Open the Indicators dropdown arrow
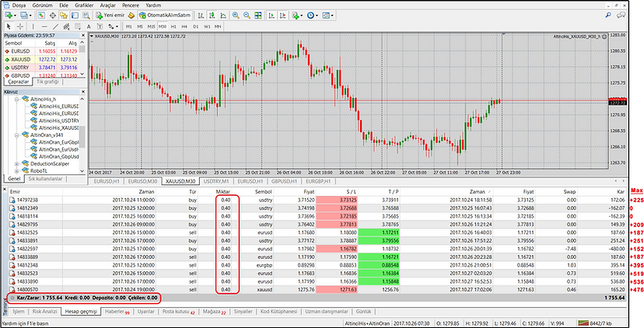Viewport: 644px width, 328px height. 302,16
